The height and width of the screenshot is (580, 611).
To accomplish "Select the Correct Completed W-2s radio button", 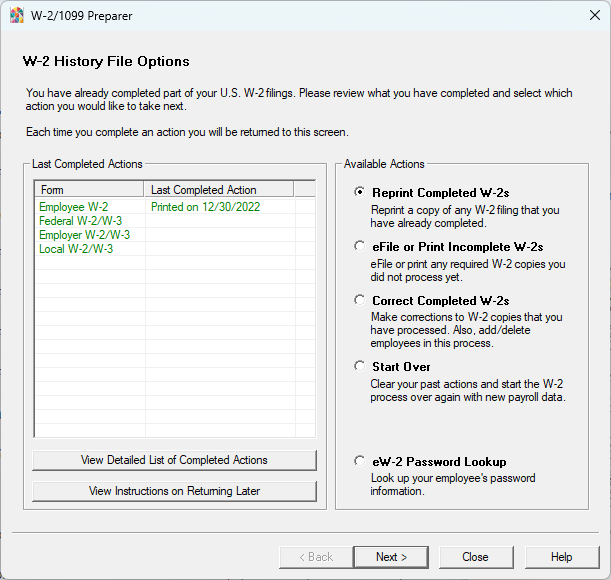I will point(360,300).
